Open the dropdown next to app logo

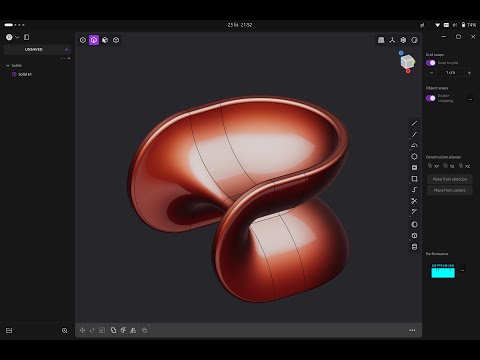(17, 37)
